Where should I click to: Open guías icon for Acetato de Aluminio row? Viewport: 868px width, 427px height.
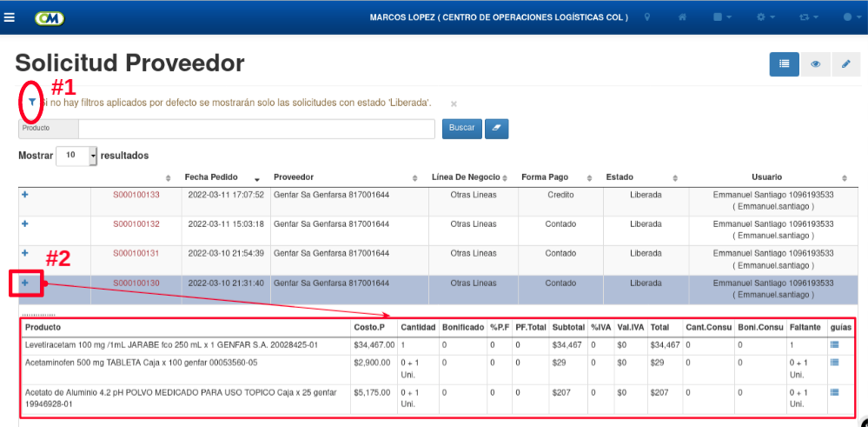[x=835, y=391]
